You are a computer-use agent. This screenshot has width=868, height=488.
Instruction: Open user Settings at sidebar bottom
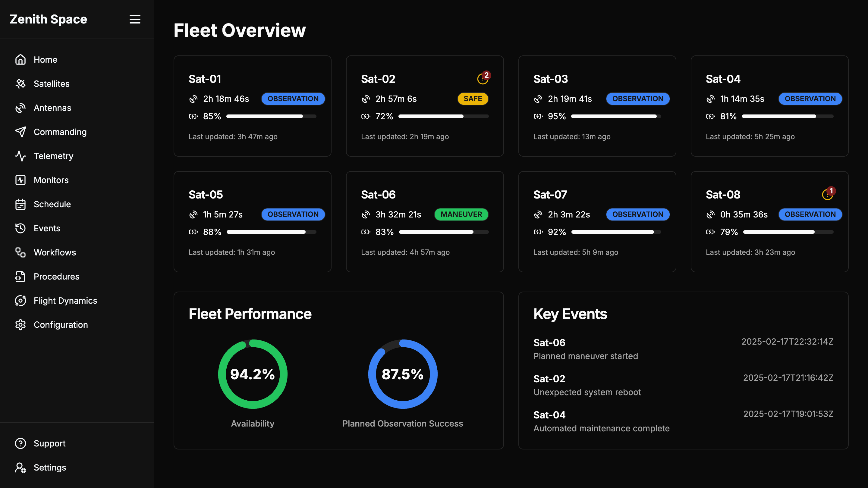click(49, 468)
